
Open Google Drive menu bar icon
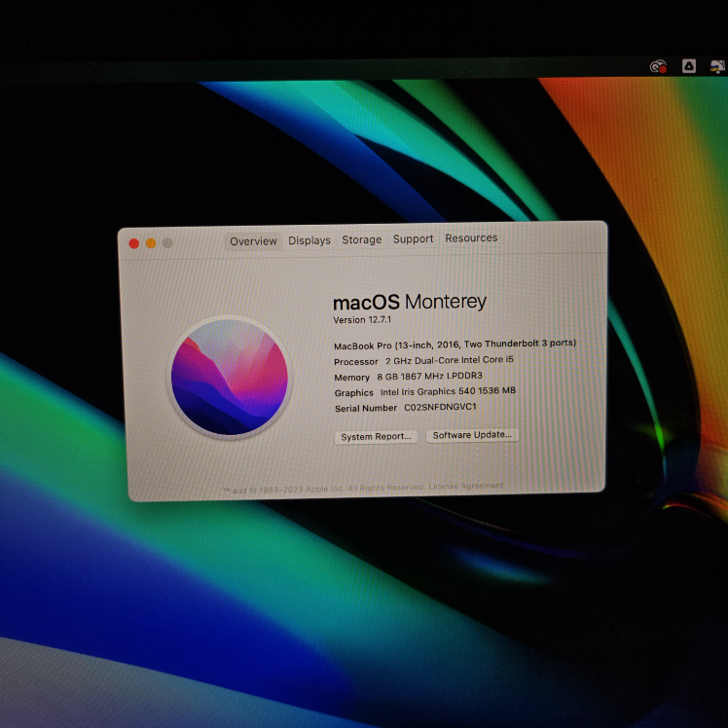[688, 66]
